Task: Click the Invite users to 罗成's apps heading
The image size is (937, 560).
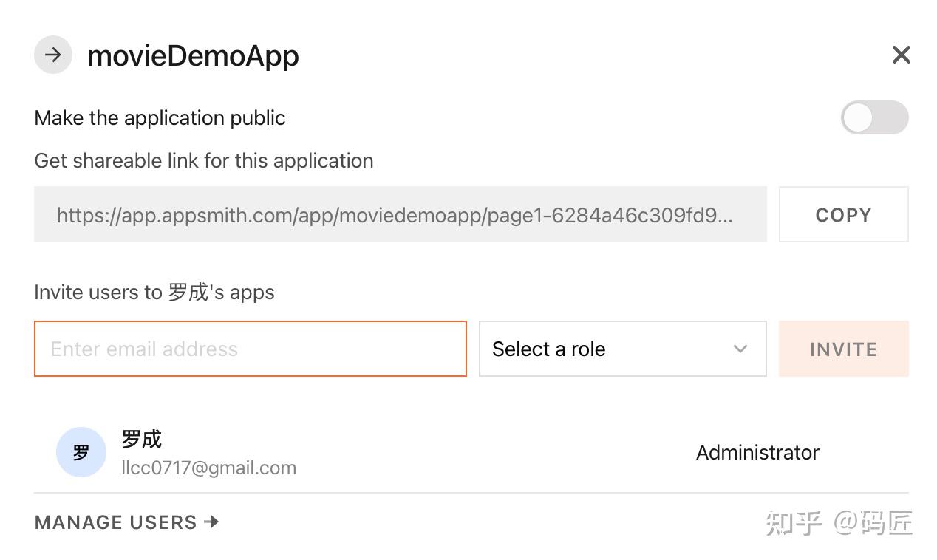Action: [x=154, y=292]
